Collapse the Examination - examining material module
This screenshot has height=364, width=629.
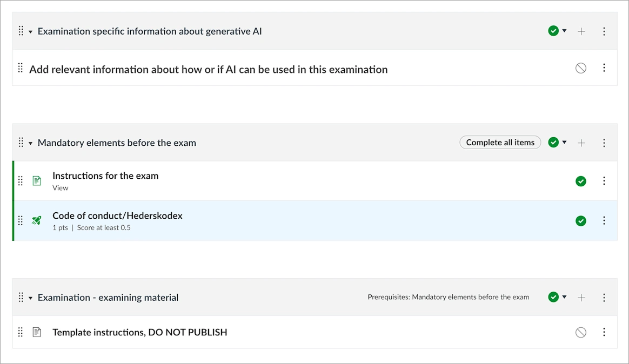[x=30, y=298]
